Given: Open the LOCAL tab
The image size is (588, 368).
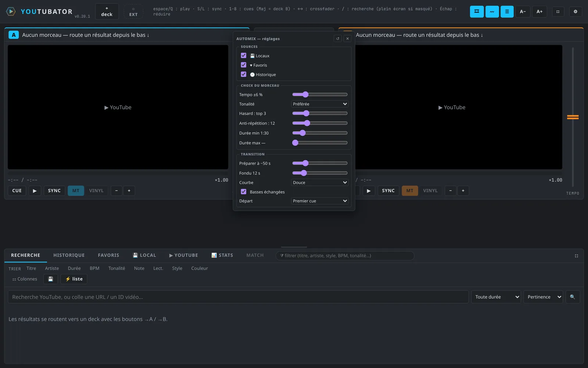Looking at the screenshot, I should click(x=144, y=255).
